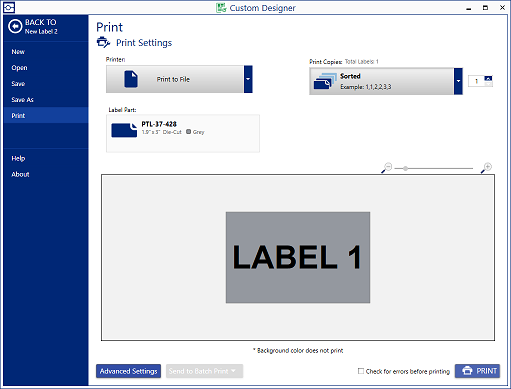Minimize the Custom Designer window
The height and width of the screenshot is (389, 511).
469,8
